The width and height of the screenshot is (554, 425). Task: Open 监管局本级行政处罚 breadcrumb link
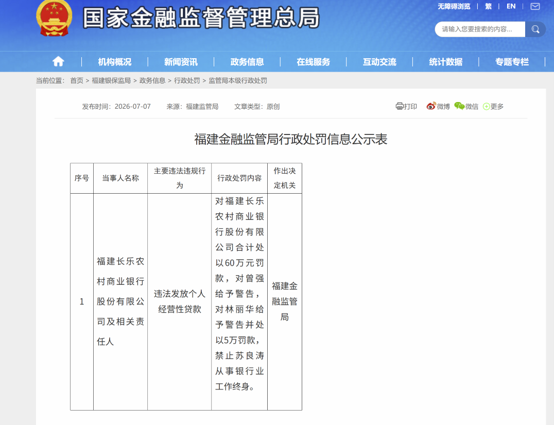point(237,81)
